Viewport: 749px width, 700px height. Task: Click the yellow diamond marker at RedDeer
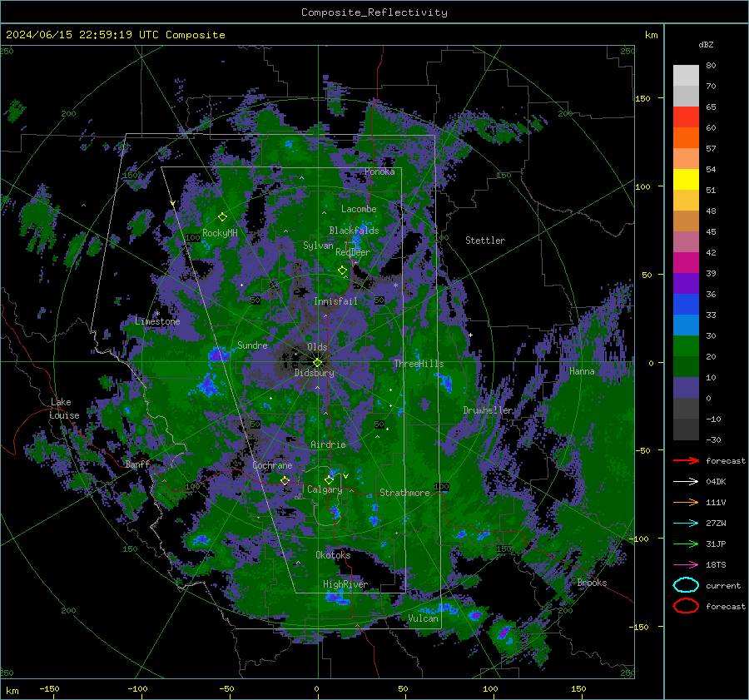(x=342, y=271)
